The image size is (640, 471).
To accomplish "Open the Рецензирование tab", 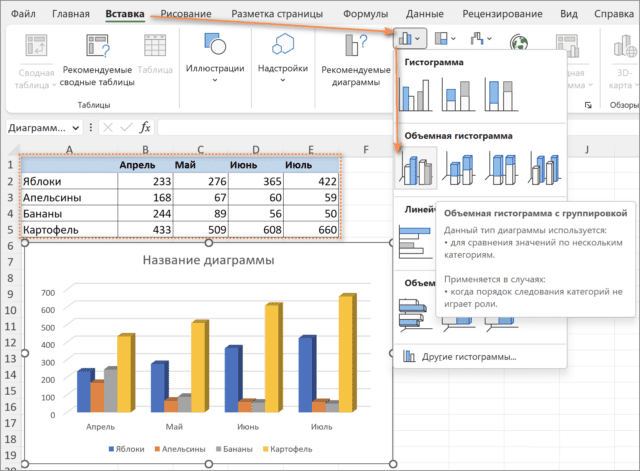I will tap(502, 13).
